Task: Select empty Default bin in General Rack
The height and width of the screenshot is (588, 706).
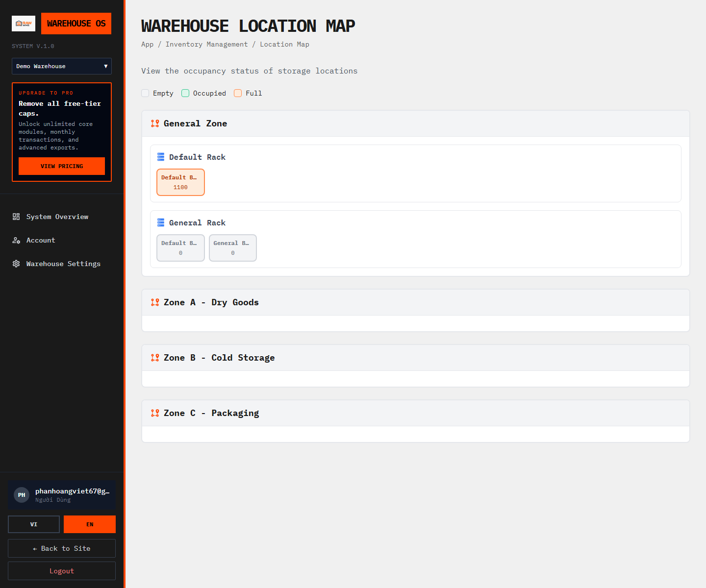Action: pyautogui.click(x=180, y=248)
